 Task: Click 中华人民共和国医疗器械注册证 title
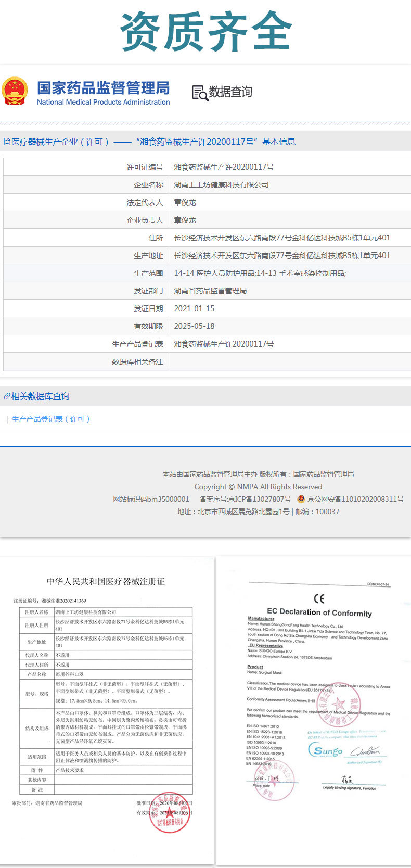click(106, 581)
